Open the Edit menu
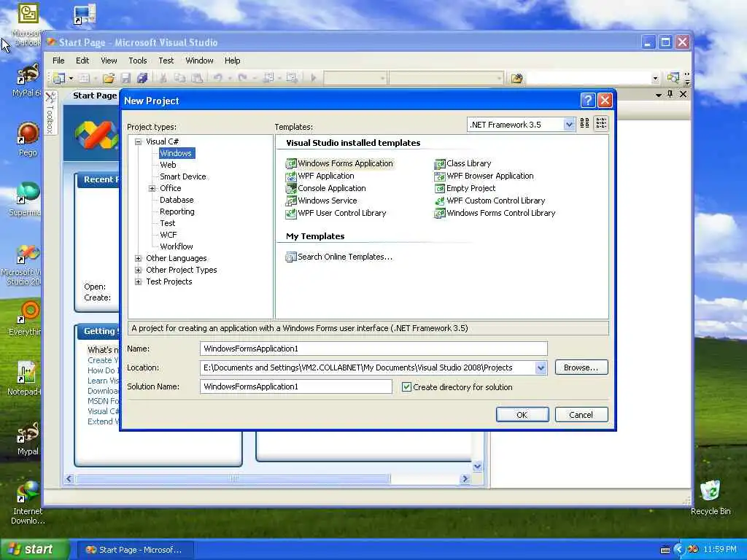Image resolution: width=747 pixels, height=560 pixels. click(x=82, y=61)
